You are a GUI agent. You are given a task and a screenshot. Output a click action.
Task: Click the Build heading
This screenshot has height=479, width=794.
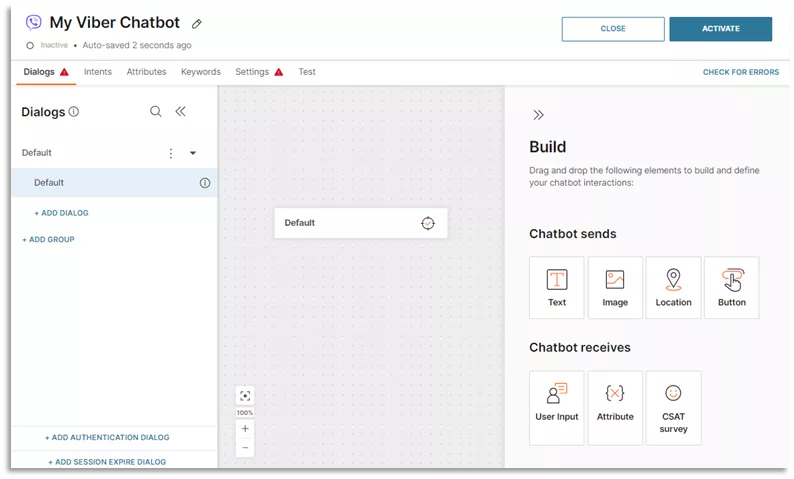(547, 147)
